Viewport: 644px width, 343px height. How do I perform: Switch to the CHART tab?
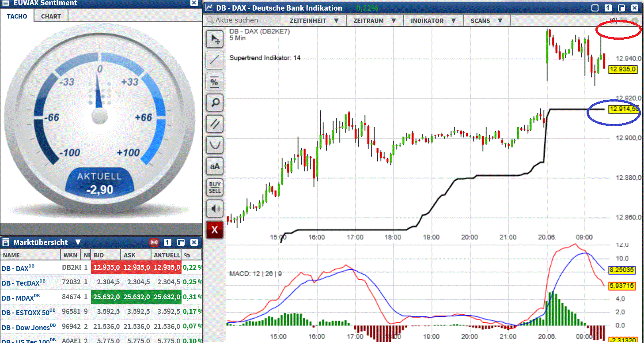50,16
